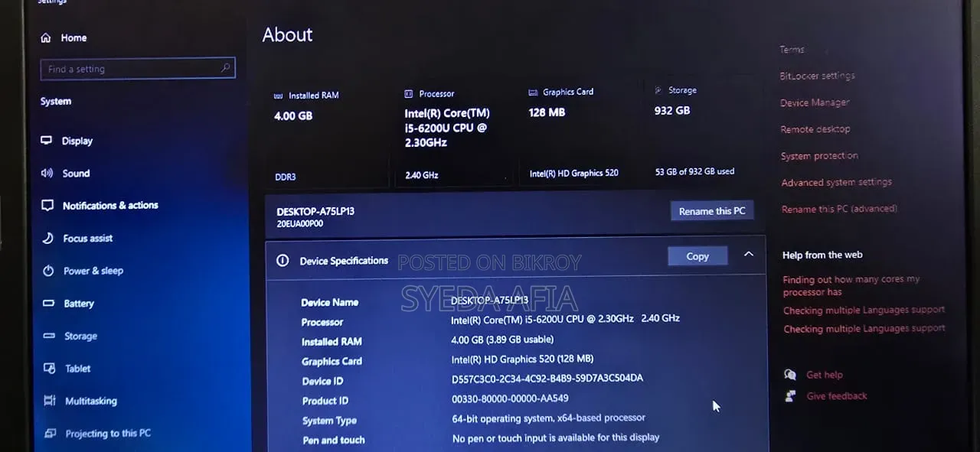Viewport: 980px width, 452px height.
Task: Collapse the Device Specifications section
Action: pyautogui.click(x=749, y=255)
